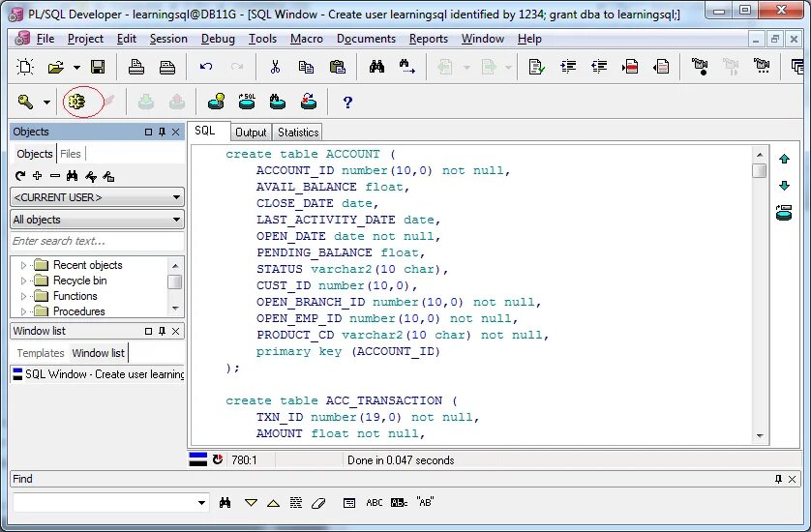
Task: Open the Reports menu
Action: coord(429,39)
